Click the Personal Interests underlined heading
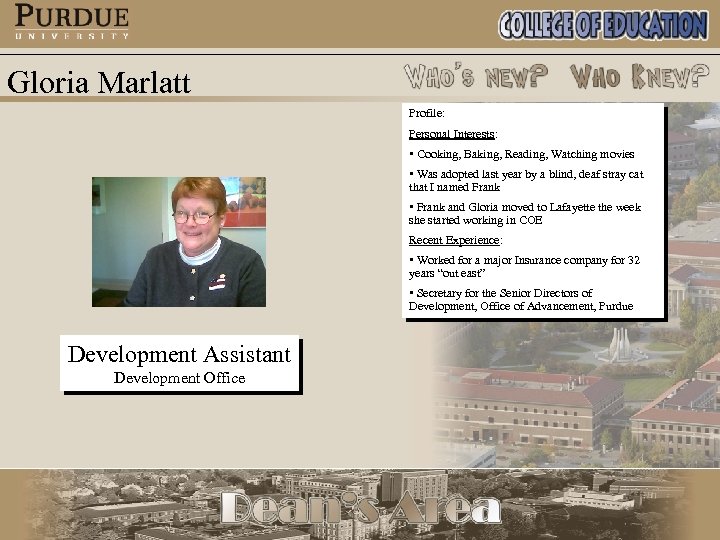 coord(452,134)
